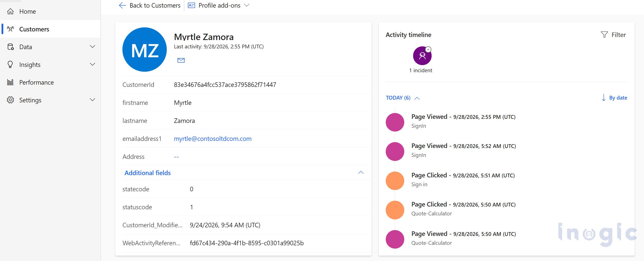Image resolution: width=644 pixels, height=261 pixels.
Task: Expand the Settings menu chevron
Action: tap(93, 100)
